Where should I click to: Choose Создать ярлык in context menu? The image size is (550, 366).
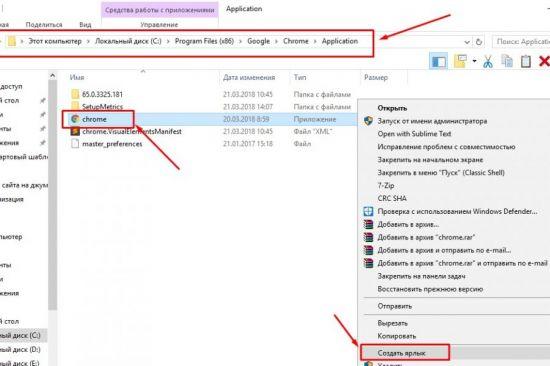(x=401, y=353)
